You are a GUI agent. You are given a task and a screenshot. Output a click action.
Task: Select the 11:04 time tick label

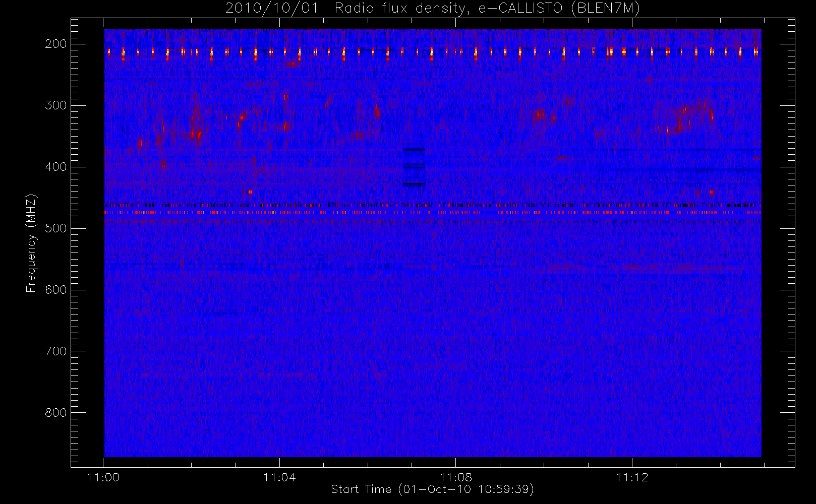(x=279, y=477)
